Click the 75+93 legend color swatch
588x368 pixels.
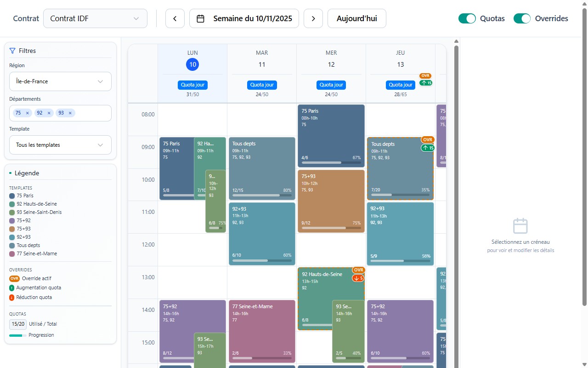(12, 229)
